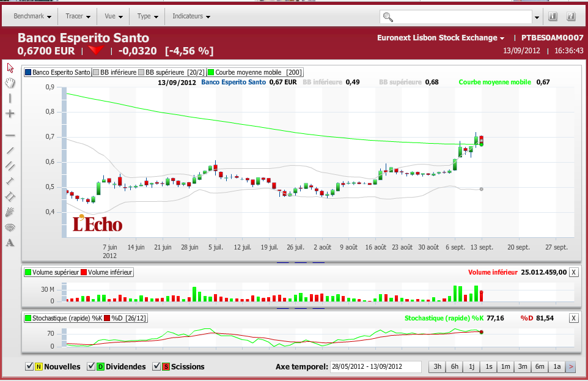The height and width of the screenshot is (381, 588).
Task: Open the Type dropdown menu
Action: coord(148,16)
